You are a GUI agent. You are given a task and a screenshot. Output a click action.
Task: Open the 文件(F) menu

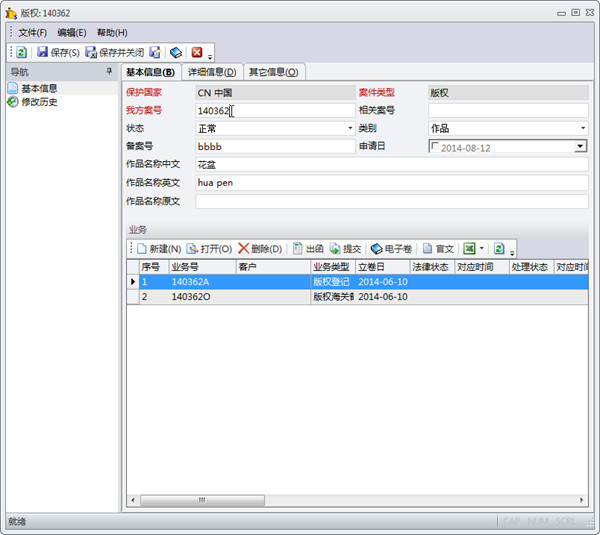33,33
